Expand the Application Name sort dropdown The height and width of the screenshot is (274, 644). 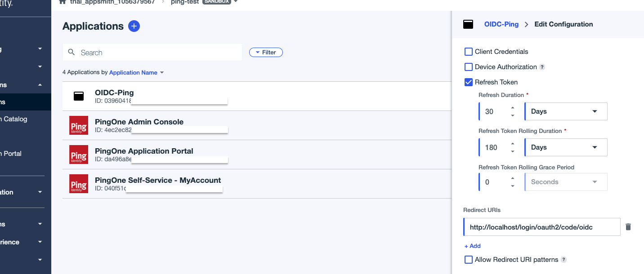click(136, 72)
